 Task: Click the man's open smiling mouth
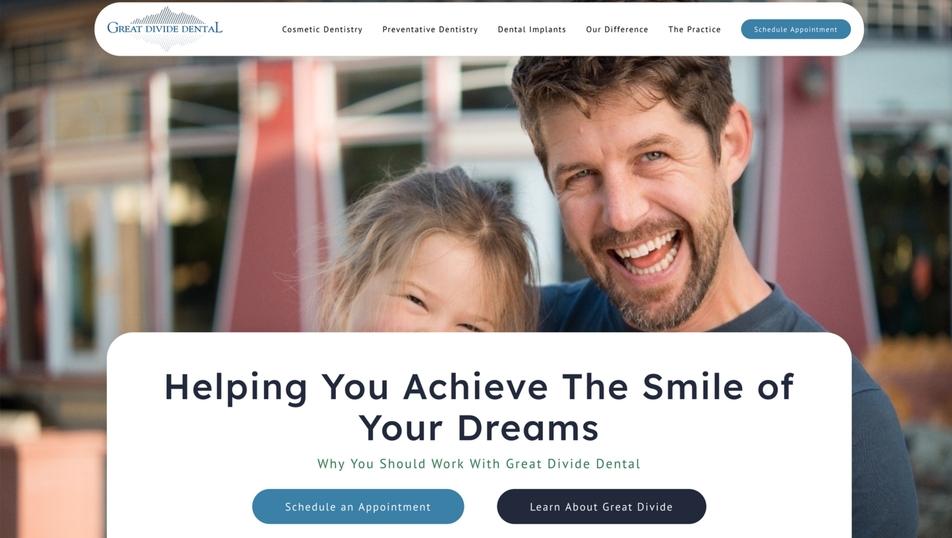click(645, 254)
